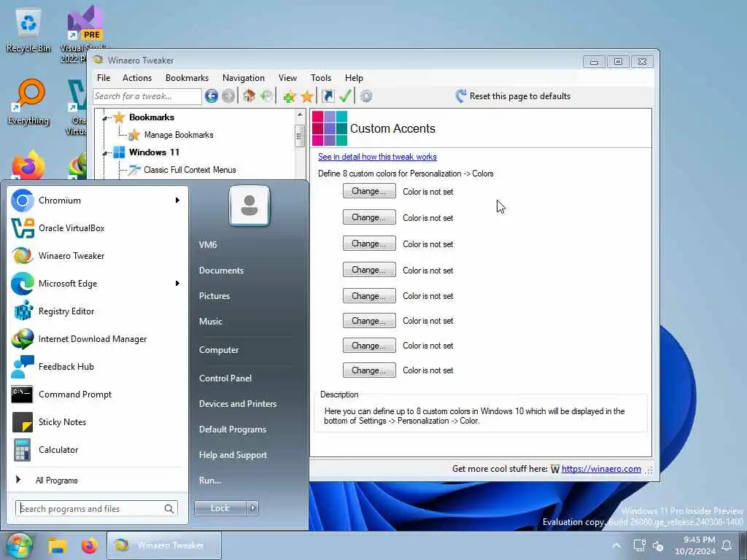Click the green checkmark toolbar icon
747x560 pixels.
point(345,96)
